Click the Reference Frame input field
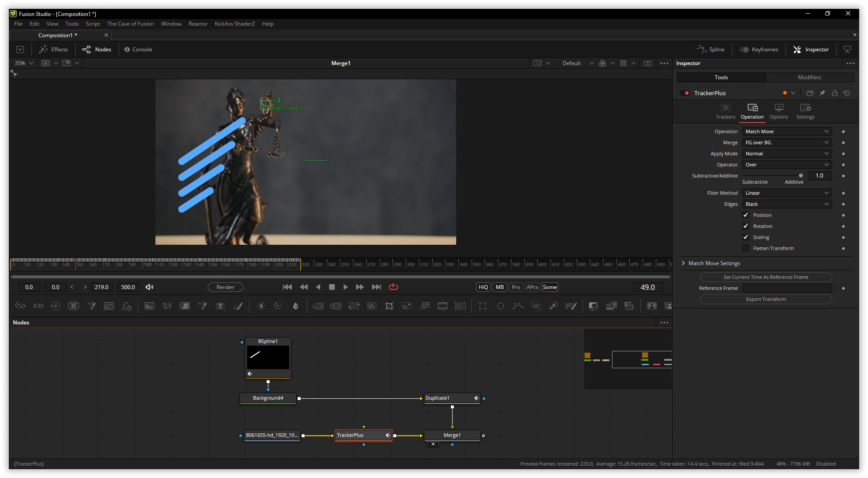Viewport: 868px width, 478px height. point(787,288)
